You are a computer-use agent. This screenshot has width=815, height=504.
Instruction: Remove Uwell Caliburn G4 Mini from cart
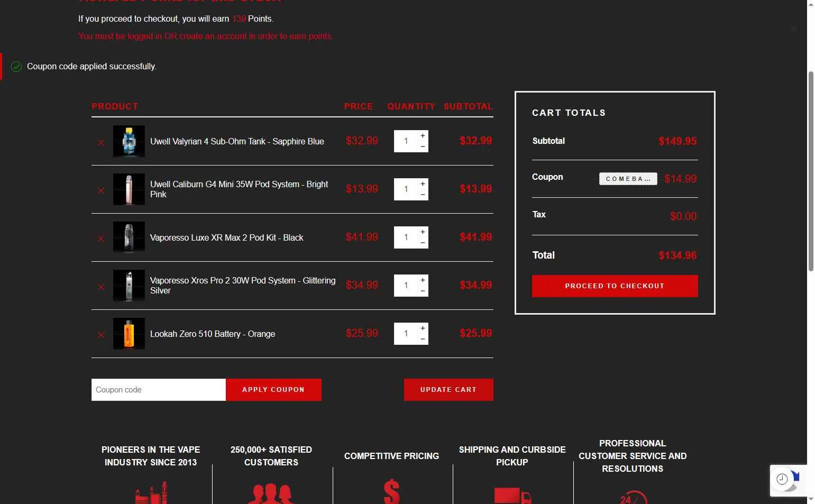pos(101,190)
